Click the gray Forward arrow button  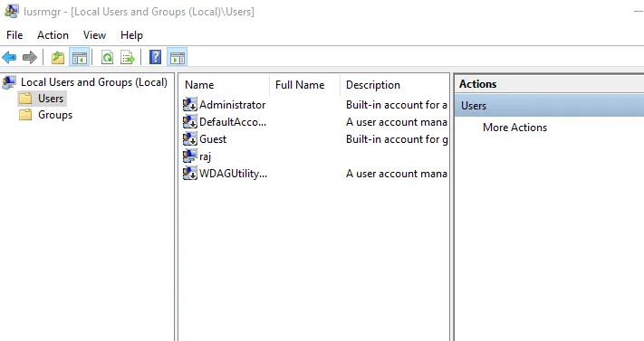click(30, 58)
